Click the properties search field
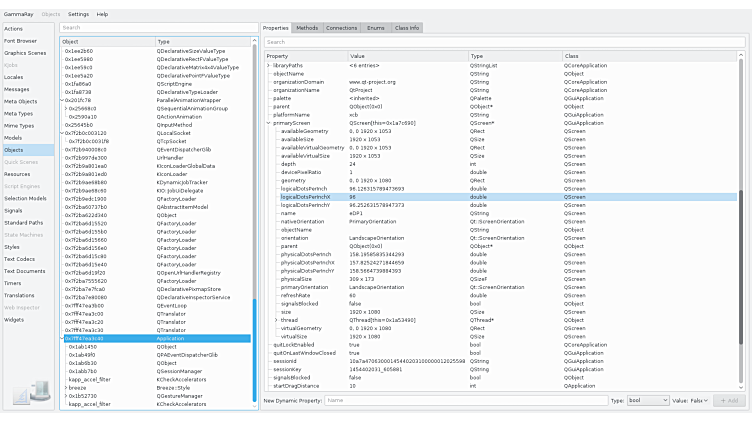 click(505, 42)
